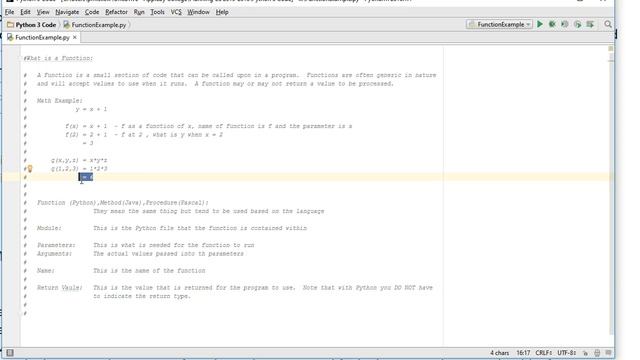Click the 'g(x,y,z) = x*y*z' line
The image size is (640, 360).
pos(79,160)
